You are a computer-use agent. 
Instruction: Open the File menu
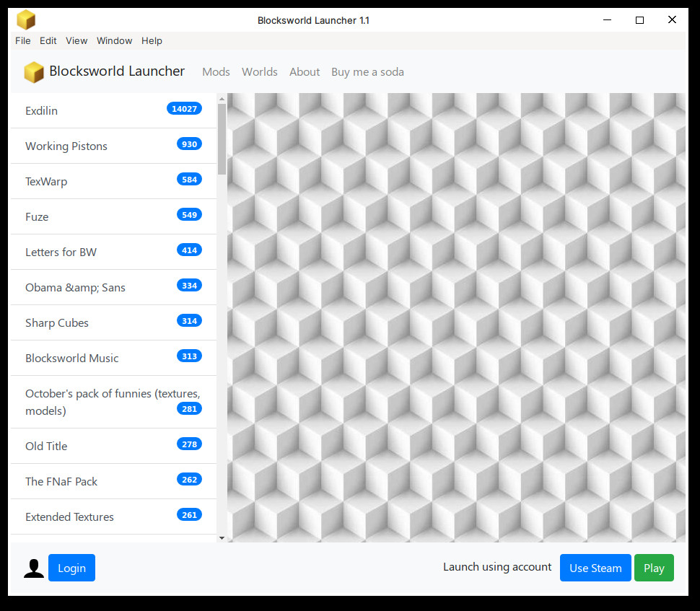pyautogui.click(x=23, y=41)
